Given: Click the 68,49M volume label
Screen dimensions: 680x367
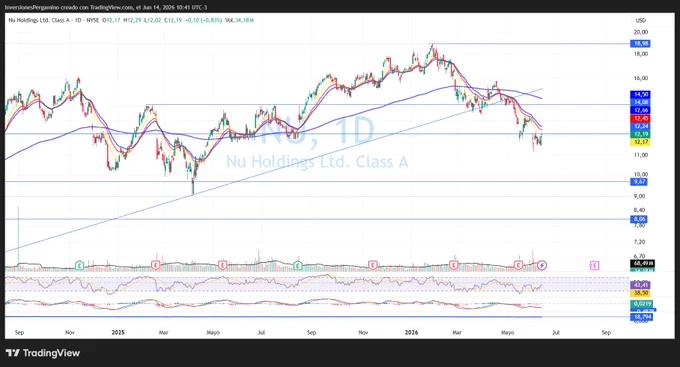Looking at the screenshot, I should [643, 263].
